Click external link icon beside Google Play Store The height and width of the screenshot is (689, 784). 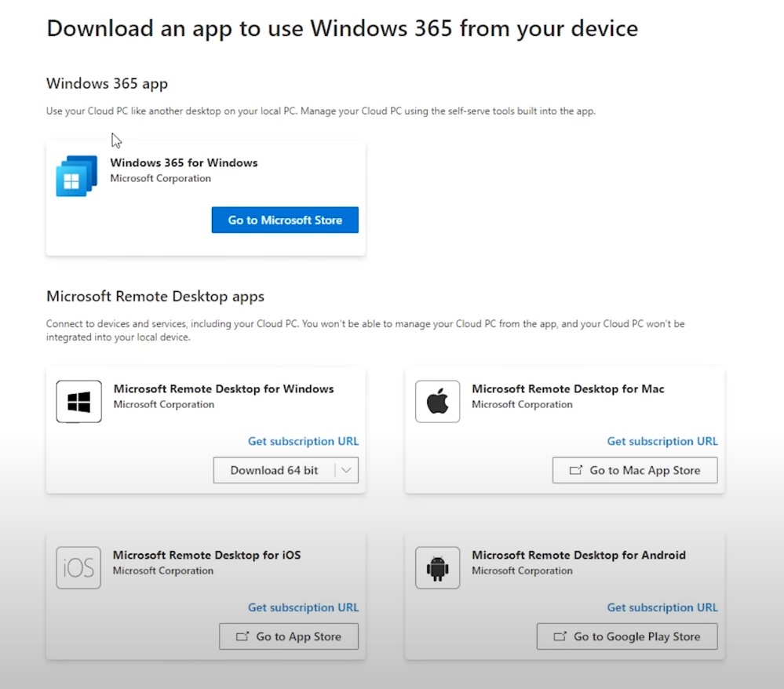point(560,636)
